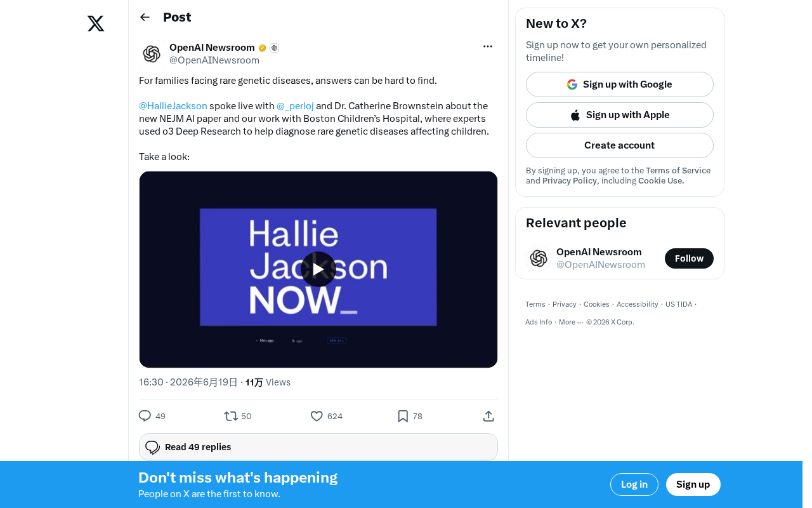Like the post with the heart icon
The height and width of the screenshot is (508, 812).
[317, 416]
